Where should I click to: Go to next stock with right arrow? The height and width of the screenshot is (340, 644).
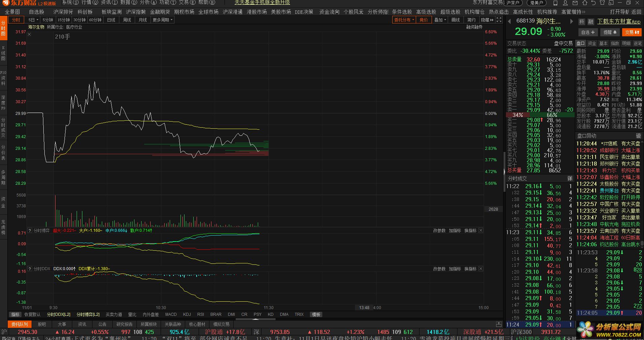click(x=571, y=21)
